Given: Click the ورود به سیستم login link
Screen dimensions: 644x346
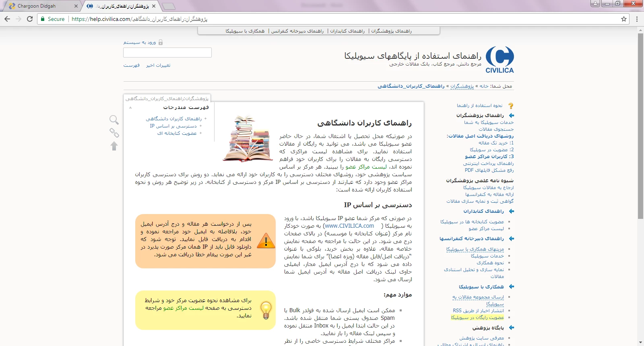Looking at the screenshot, I should click(140, 42).
